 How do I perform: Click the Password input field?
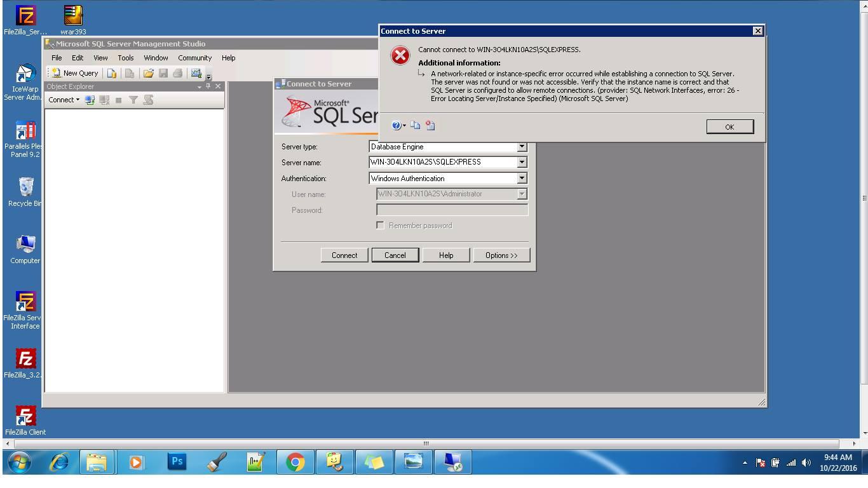[452, 210]
